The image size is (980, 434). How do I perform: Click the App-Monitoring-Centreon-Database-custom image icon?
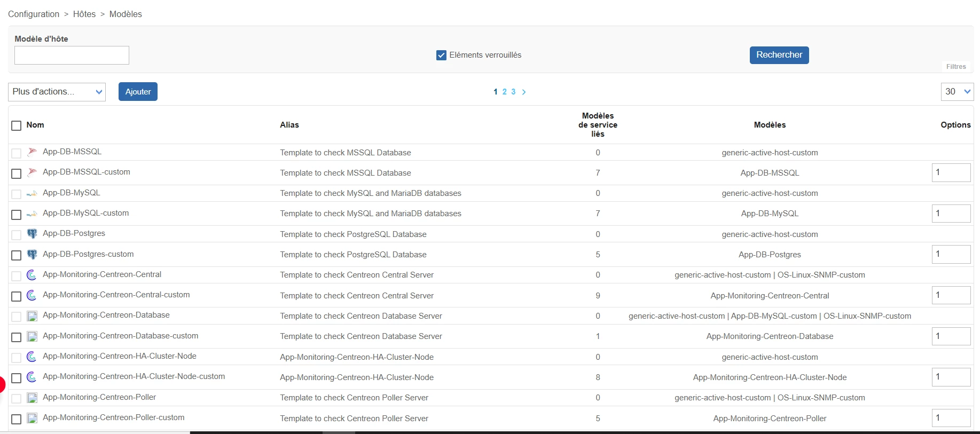point(32,336)
